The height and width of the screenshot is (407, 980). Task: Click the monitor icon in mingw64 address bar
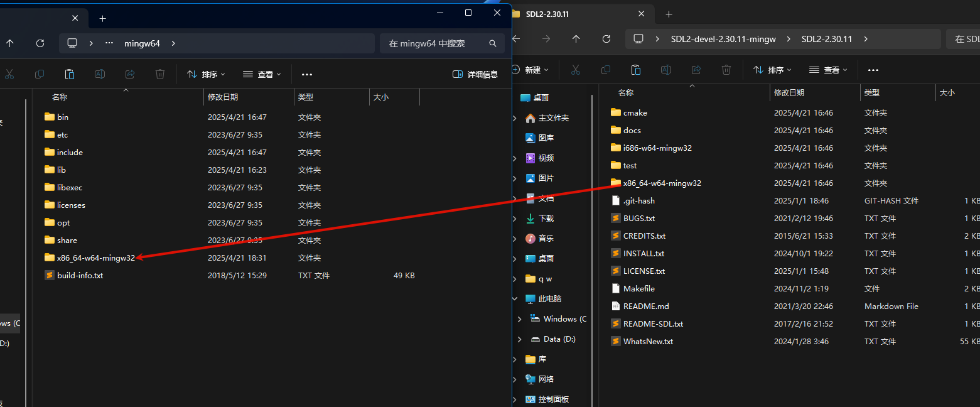click(72, 43)
